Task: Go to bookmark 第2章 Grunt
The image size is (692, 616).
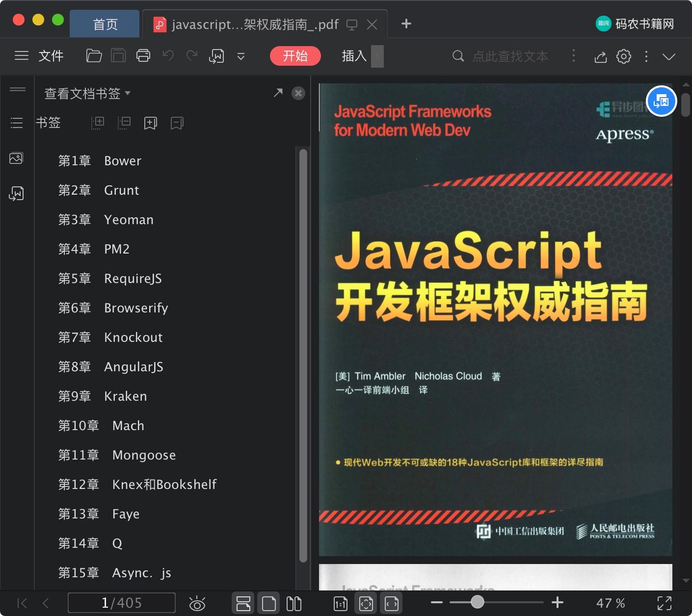Action: point(99,190)
